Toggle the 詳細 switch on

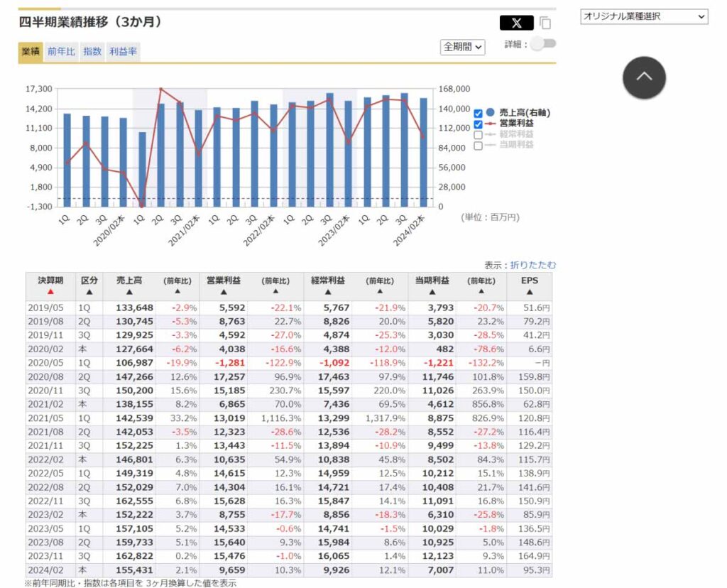pos(543,44)
